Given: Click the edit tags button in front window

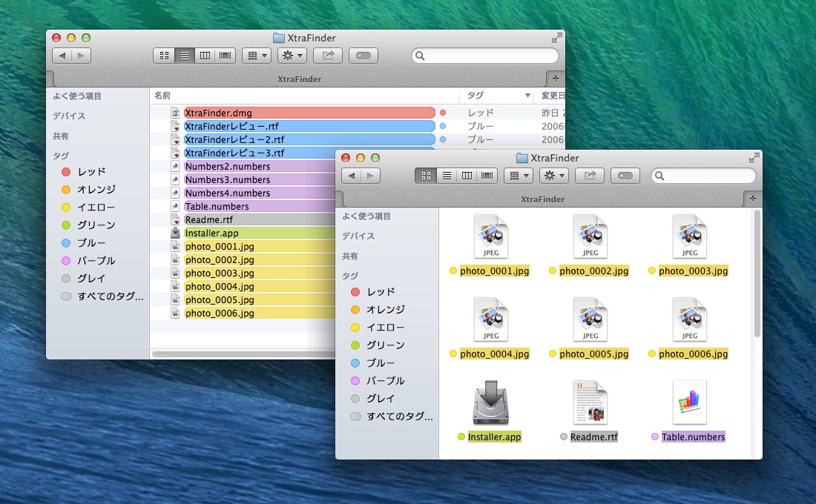Looking at the screenshot, I should pos(625,176).
